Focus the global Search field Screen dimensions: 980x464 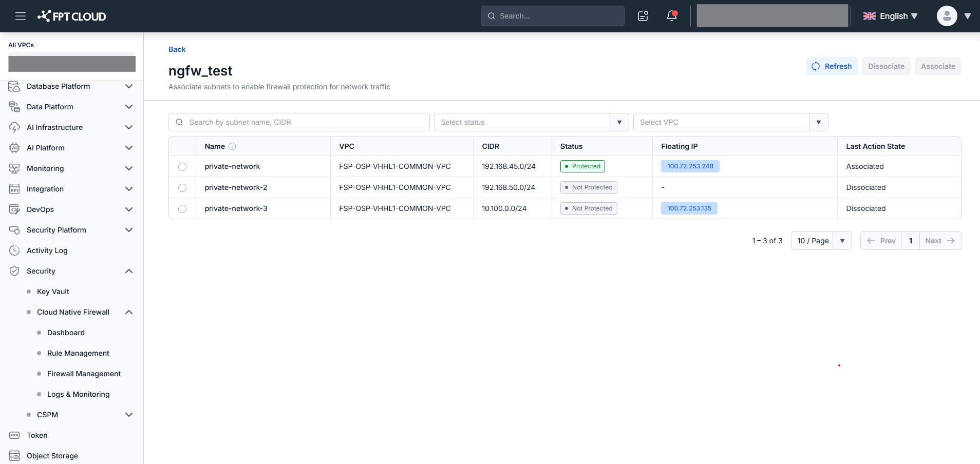pos(553,16)
